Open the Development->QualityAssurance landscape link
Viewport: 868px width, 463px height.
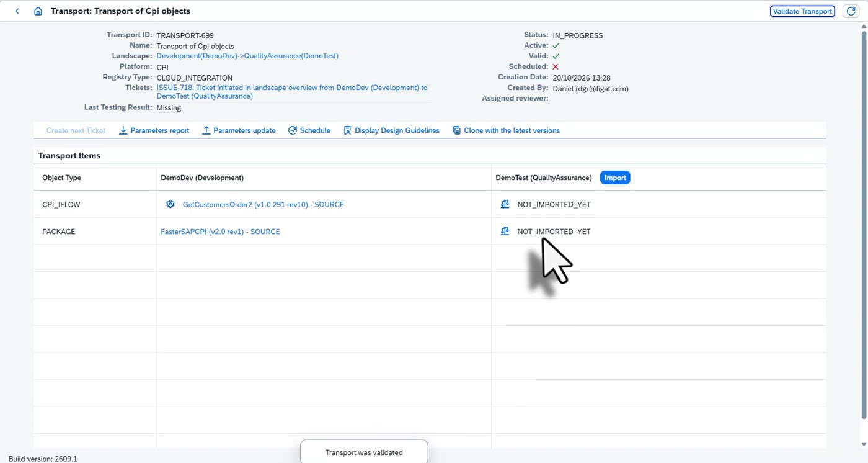coord(247,56)
